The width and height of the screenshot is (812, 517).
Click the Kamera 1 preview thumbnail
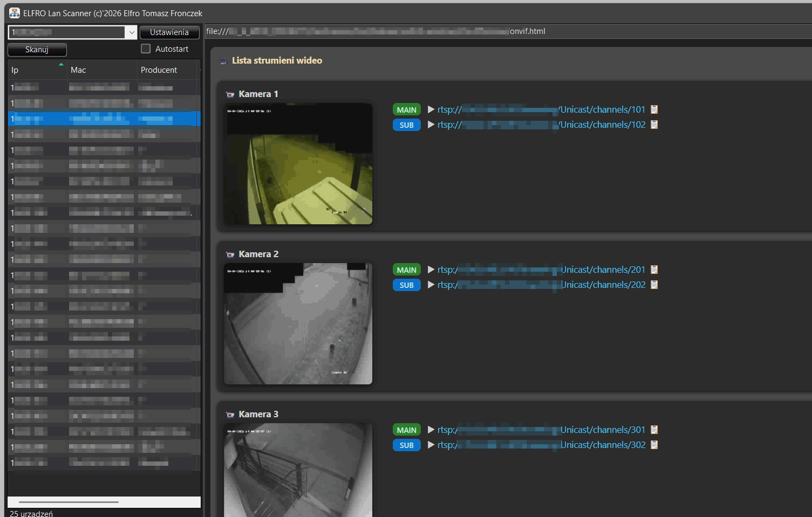click(298, 164)
